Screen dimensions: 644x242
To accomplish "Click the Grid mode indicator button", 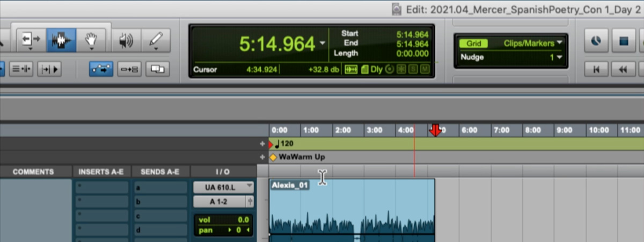I will point(473,43).
